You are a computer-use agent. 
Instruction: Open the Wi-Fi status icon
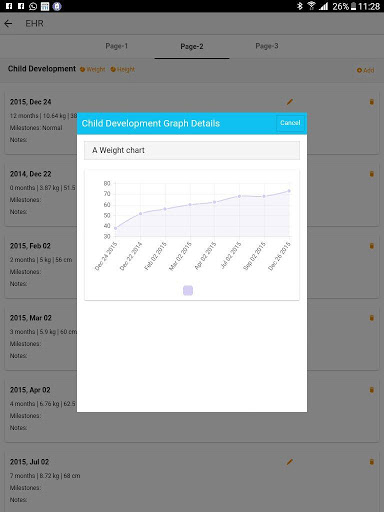[311, 6]
